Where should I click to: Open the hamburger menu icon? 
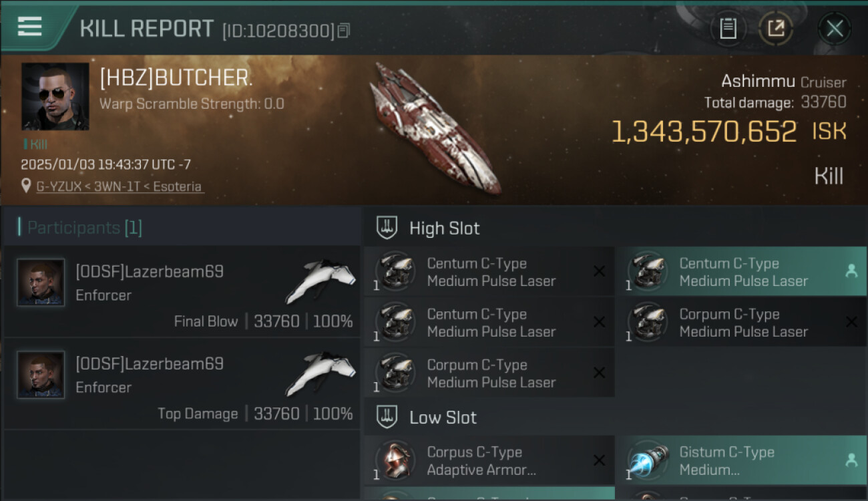pos(29,27)
